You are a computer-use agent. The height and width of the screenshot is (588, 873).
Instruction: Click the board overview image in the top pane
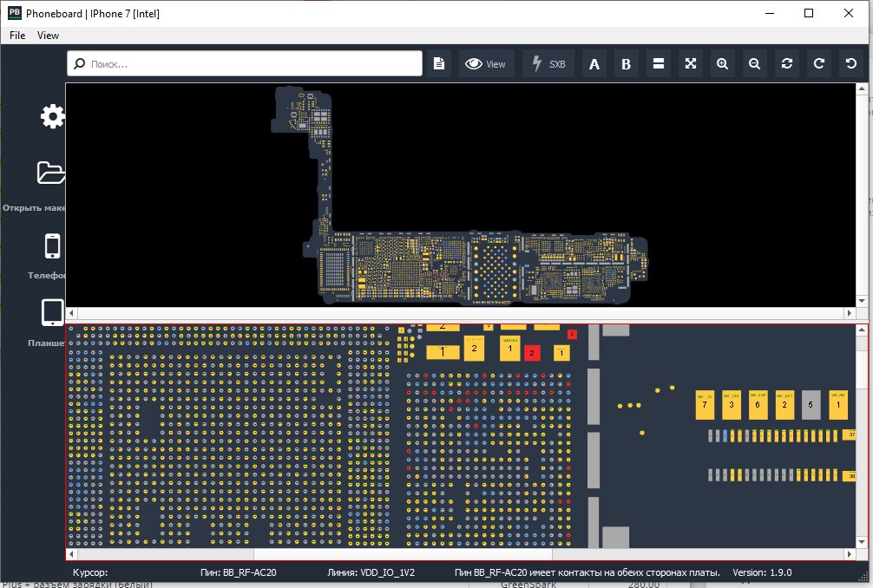(x=460, y=195)
